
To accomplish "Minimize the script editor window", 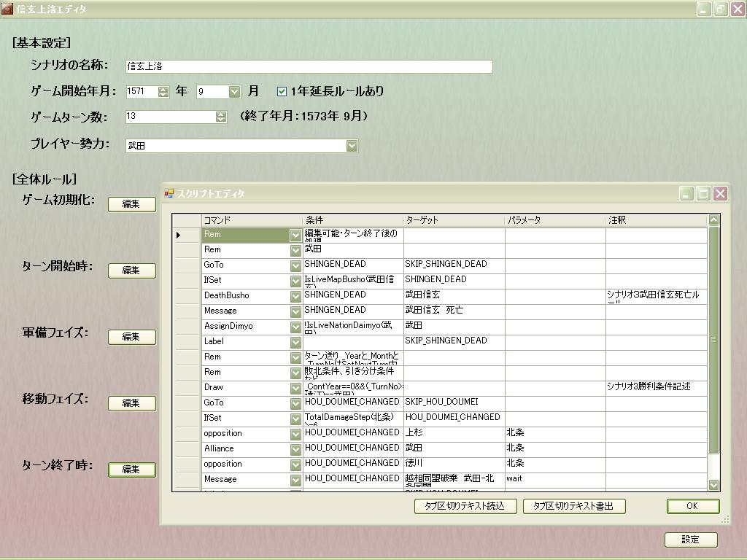I will (x=686, y=193).
